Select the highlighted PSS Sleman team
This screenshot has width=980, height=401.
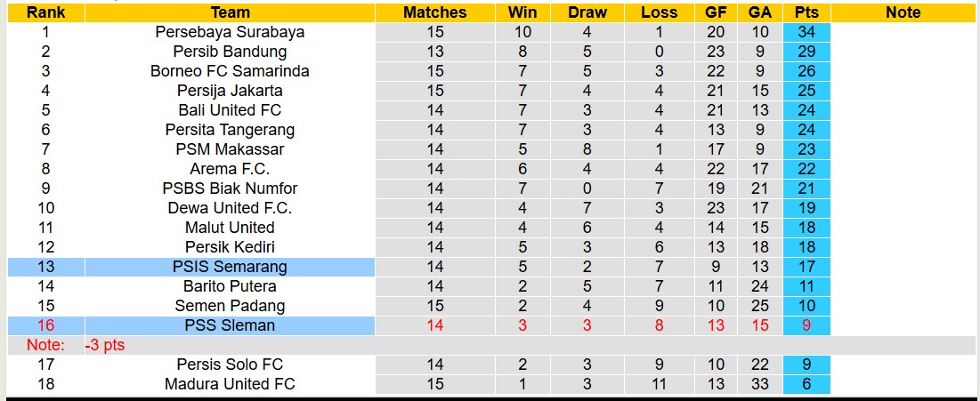point(230,325)
